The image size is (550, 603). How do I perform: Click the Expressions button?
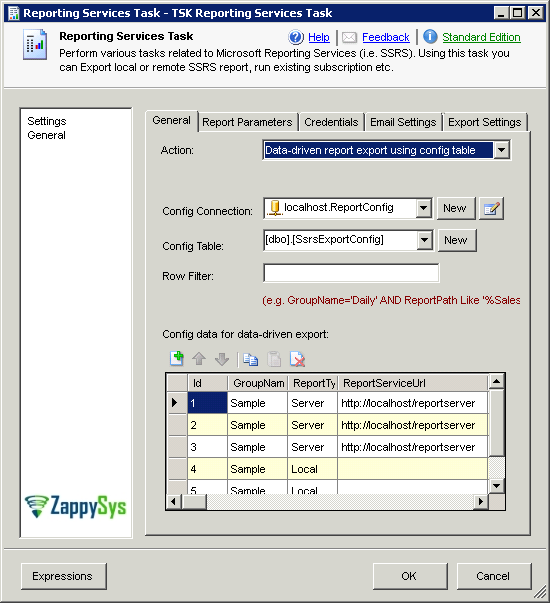(64, 576)
